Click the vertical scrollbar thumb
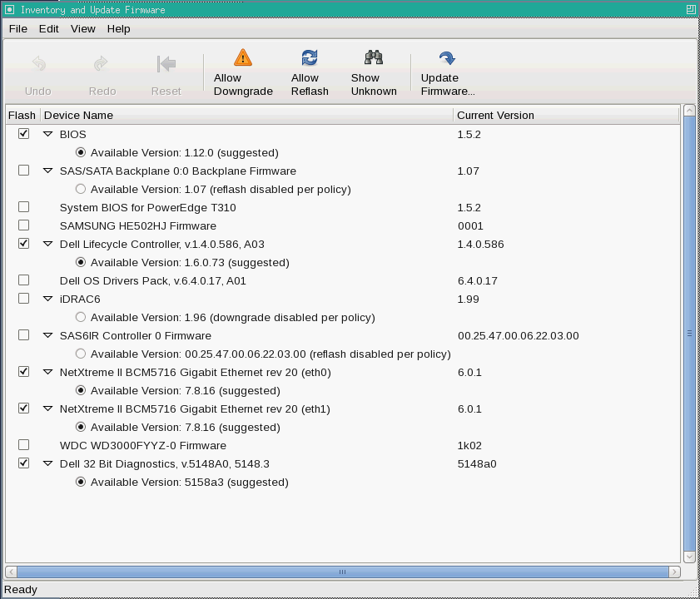Viewport: 700px width, 599px height. point(689,333)
